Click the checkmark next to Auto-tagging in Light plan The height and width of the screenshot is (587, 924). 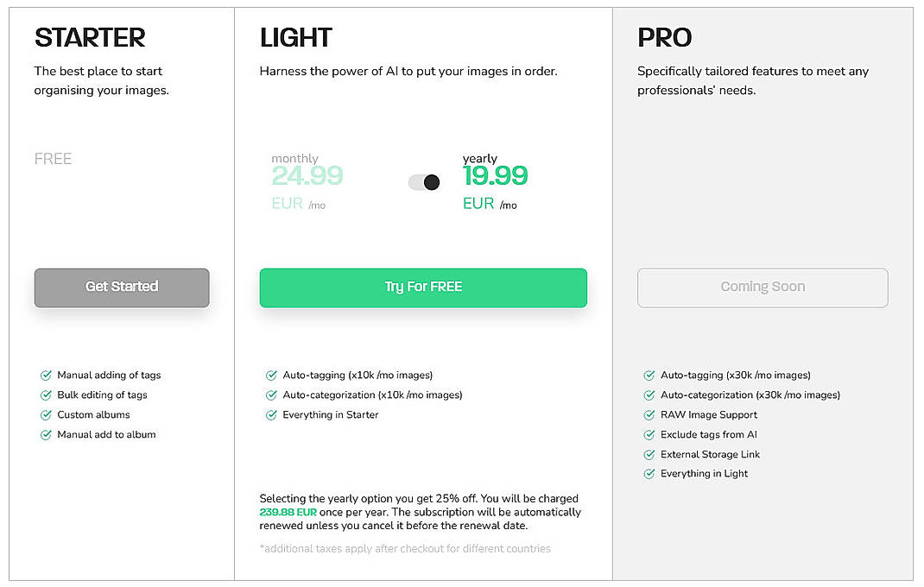click(270, 375)
